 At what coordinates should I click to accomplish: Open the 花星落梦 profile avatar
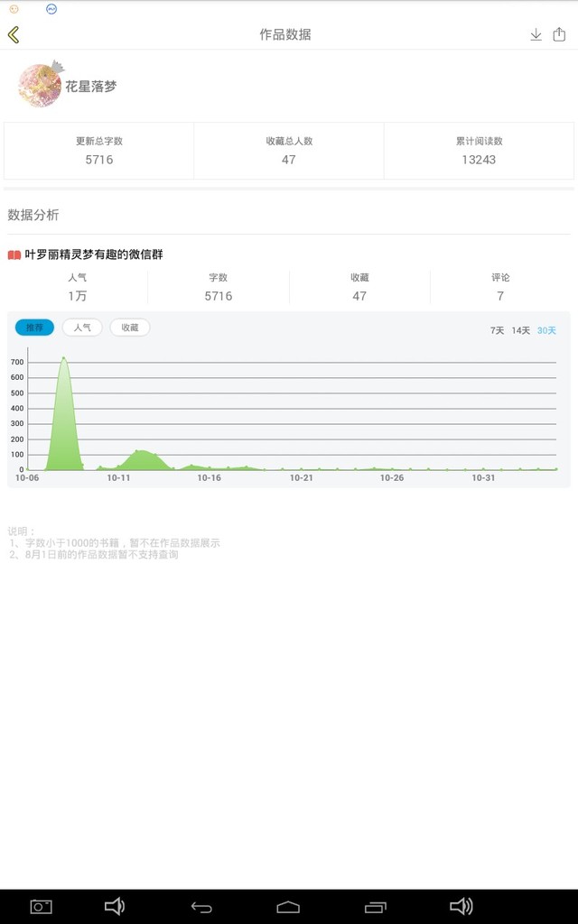coord(40,86)
